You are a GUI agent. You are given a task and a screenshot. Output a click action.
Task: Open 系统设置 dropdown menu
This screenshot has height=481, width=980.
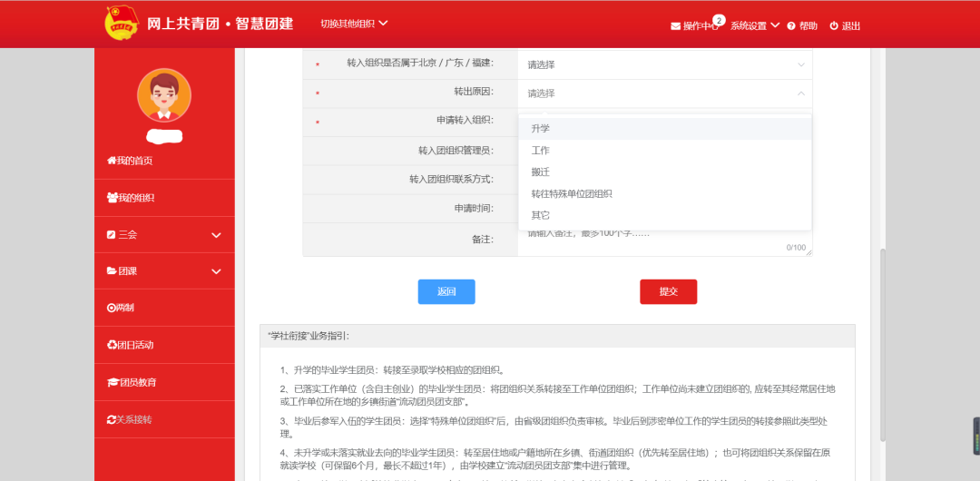coord(754,25)
